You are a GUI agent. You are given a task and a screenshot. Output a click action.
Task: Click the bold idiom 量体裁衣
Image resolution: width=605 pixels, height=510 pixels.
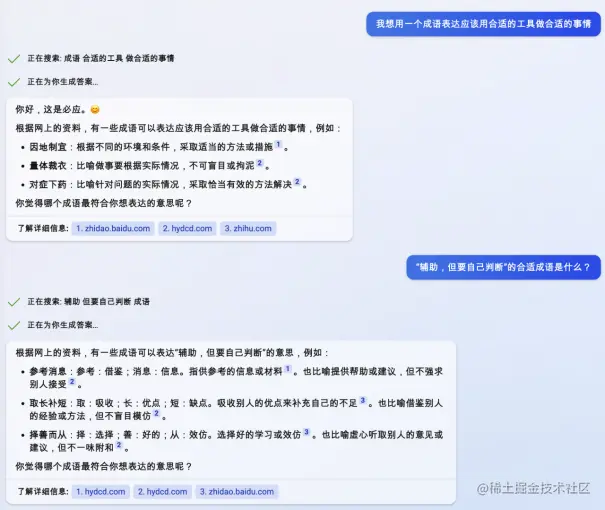point(48,166)
